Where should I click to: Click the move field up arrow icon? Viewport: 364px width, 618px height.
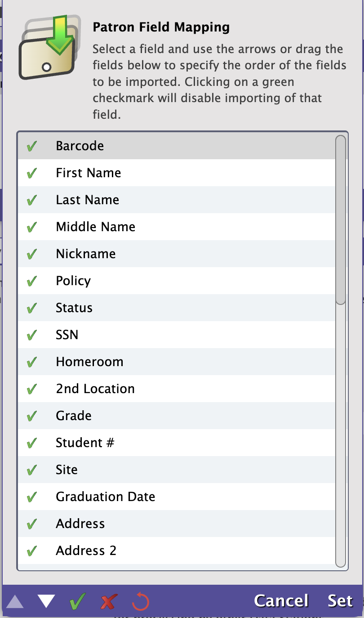[x=15, y=601]
